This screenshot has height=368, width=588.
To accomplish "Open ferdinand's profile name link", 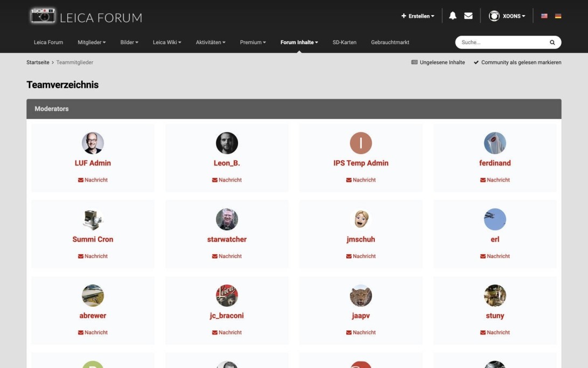I will click(x=495, y=163).
